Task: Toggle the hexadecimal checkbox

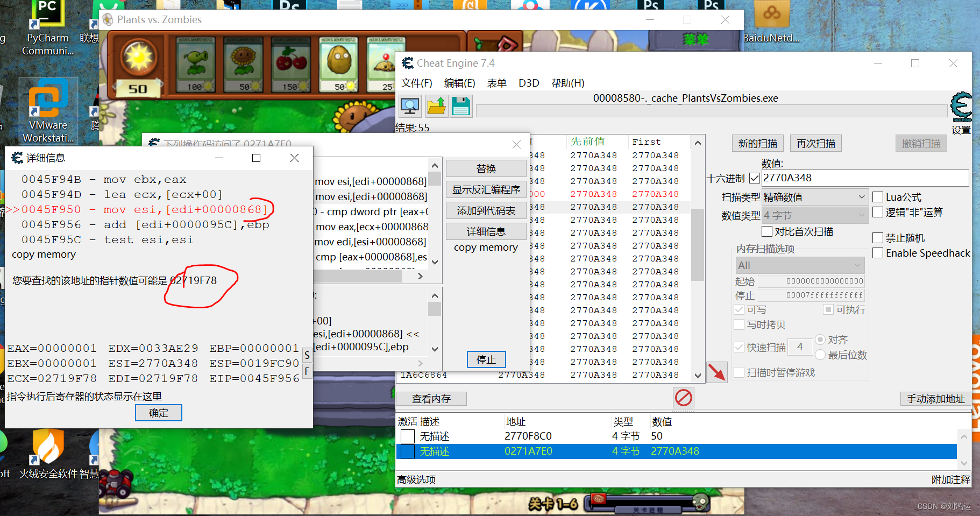Action: (x=755, y=178)
